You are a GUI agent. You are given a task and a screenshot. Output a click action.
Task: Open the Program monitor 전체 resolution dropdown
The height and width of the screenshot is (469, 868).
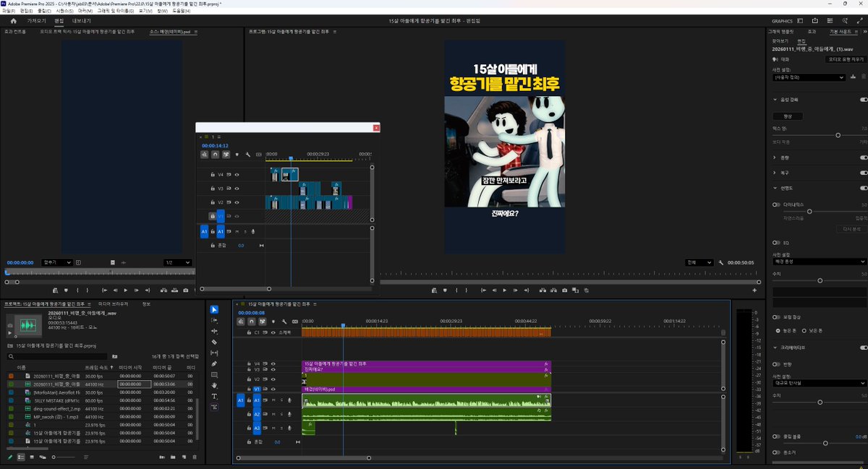699,262
